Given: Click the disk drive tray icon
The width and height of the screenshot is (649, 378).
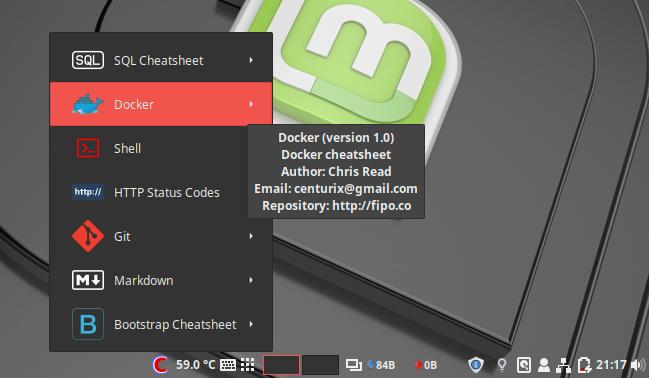Looking at the screenshot, I should pyautogui.click(x=524, y=365).
